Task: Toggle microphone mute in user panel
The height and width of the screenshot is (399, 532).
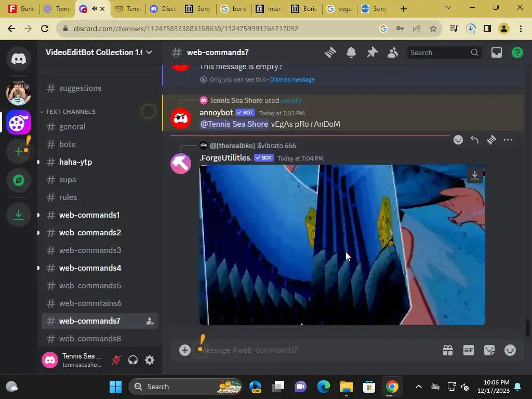Action: (x=116, y=360)
